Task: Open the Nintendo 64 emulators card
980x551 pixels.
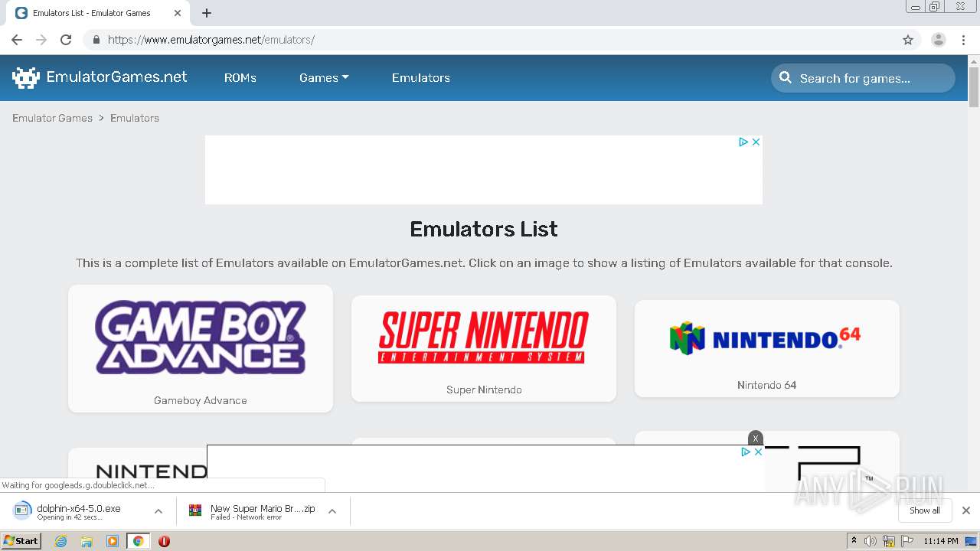Action: 767,349
